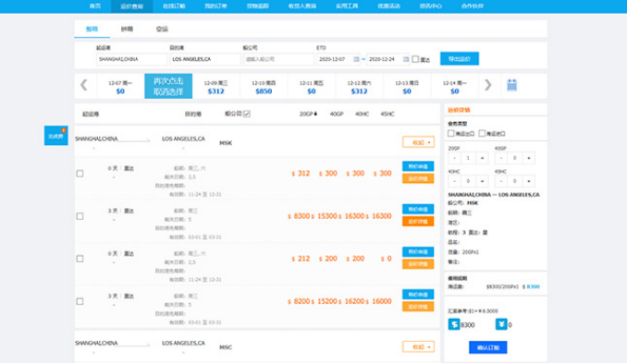The height and width of the screenshot is (364, 627).
Task: Switch to the 整箱 full container tab
Action: (92, 29)
